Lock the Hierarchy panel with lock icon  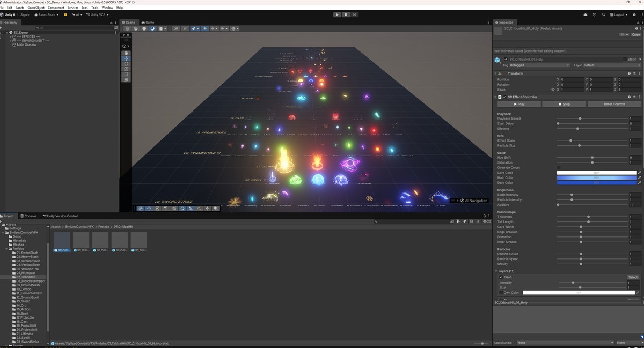pos(111,23)
